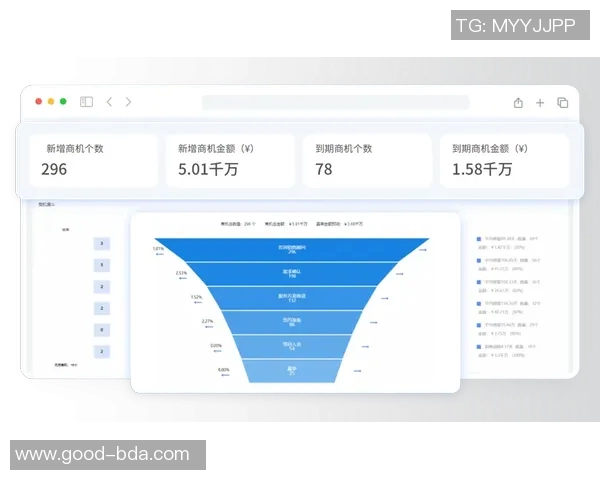Click the 1.01% conversion arrow left of funnel
Viewport: 600px width, 480px height.
pyautogui.click(x=158, y=254)
